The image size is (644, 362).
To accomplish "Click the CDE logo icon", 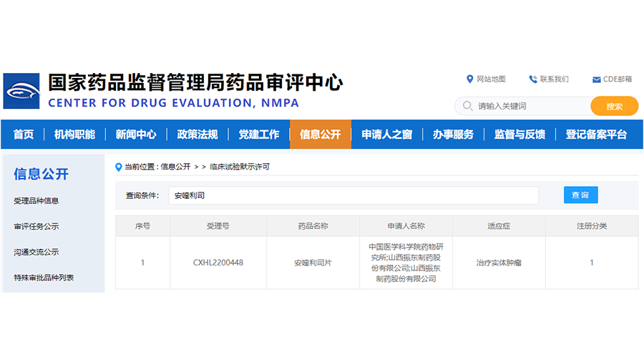I will (21, 91).
